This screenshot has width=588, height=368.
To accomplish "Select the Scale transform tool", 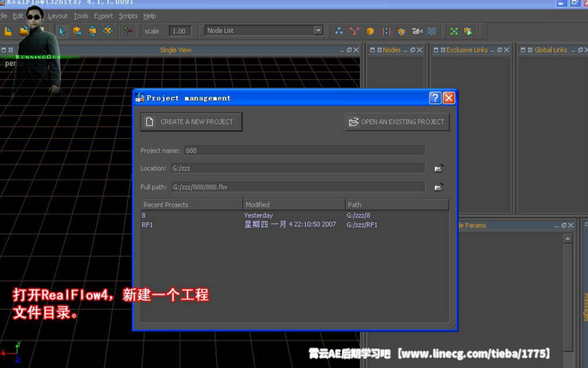I will click(x=107, y=31).
